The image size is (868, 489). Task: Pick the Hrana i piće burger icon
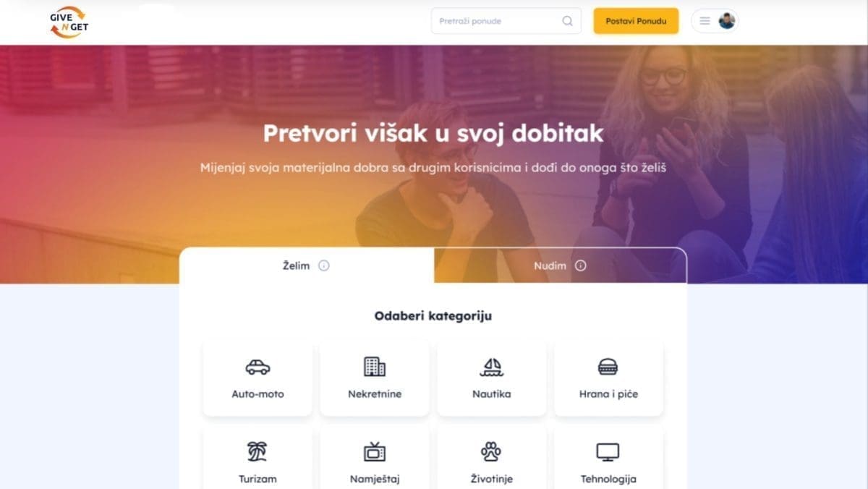click(x=608, y=367)
